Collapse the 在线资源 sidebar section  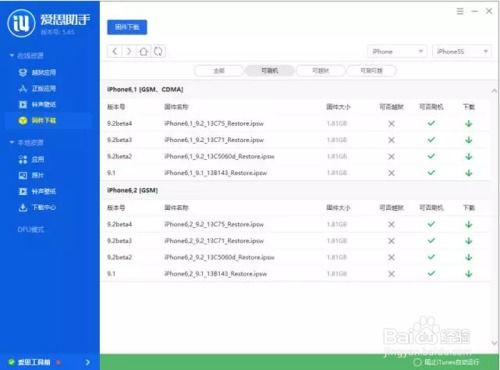[27, 56]
